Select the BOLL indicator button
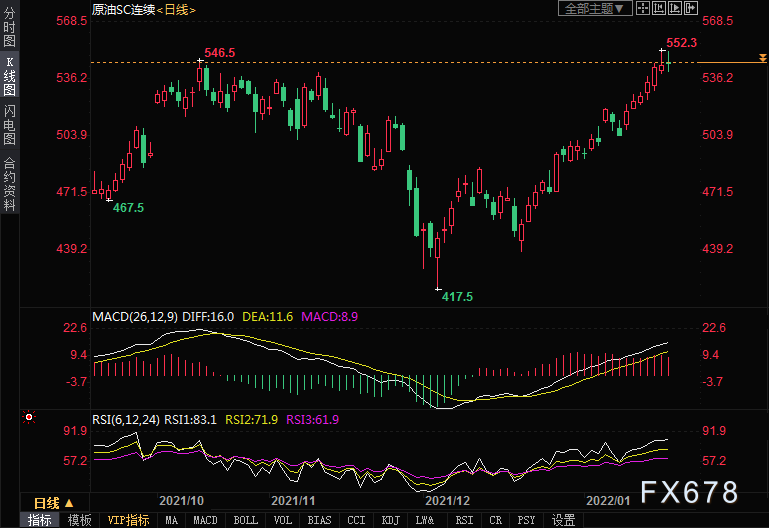The image size is (769, 528). (245, 520)
